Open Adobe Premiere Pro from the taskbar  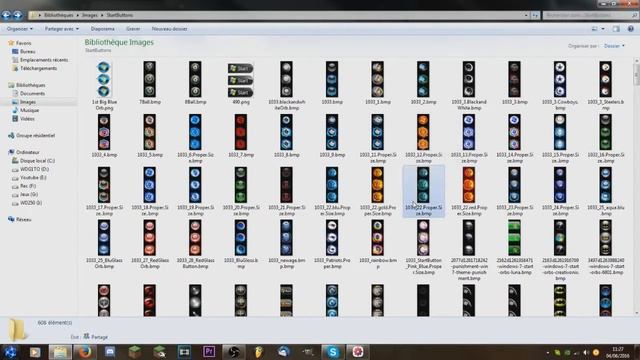[209, 352]
